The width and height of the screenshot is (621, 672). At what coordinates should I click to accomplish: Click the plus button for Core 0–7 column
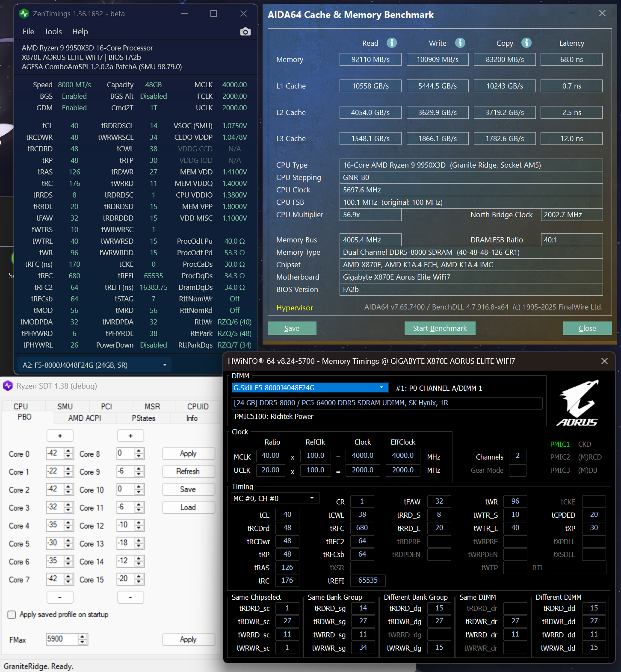click(x=60, y=436)
